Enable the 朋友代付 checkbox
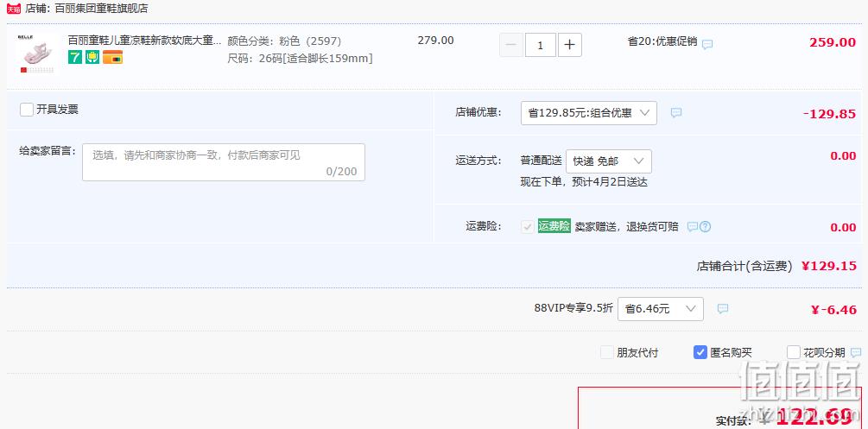Viewport: 868px width, 429px height. 607,352
